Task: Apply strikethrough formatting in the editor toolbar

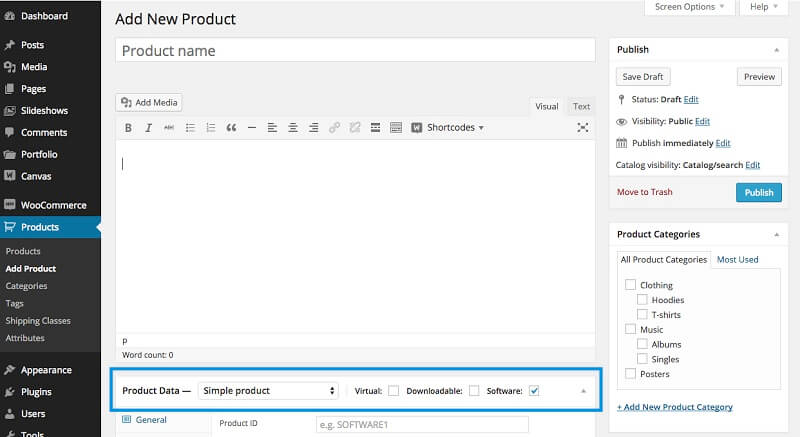Action: tap(169, 127)
